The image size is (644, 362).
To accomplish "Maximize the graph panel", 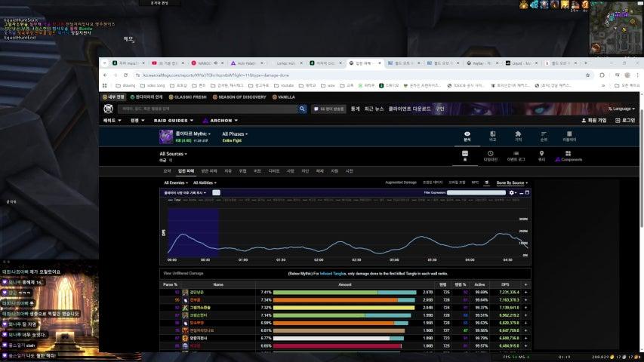I will 528,192.
